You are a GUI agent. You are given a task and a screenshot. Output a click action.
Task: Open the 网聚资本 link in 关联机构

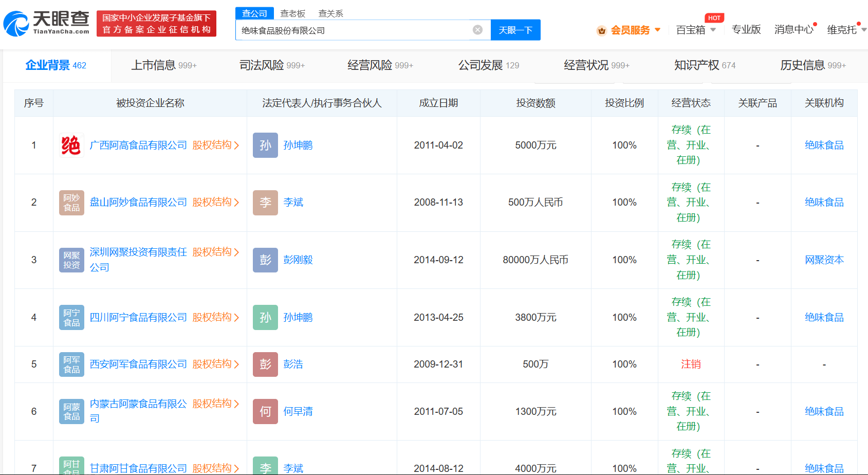click(824, 260)
